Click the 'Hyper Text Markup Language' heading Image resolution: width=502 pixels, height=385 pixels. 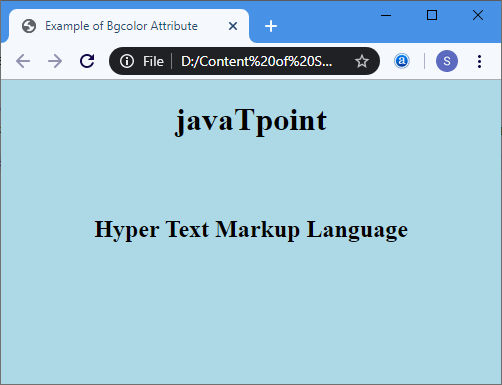(x=251, y=230)
